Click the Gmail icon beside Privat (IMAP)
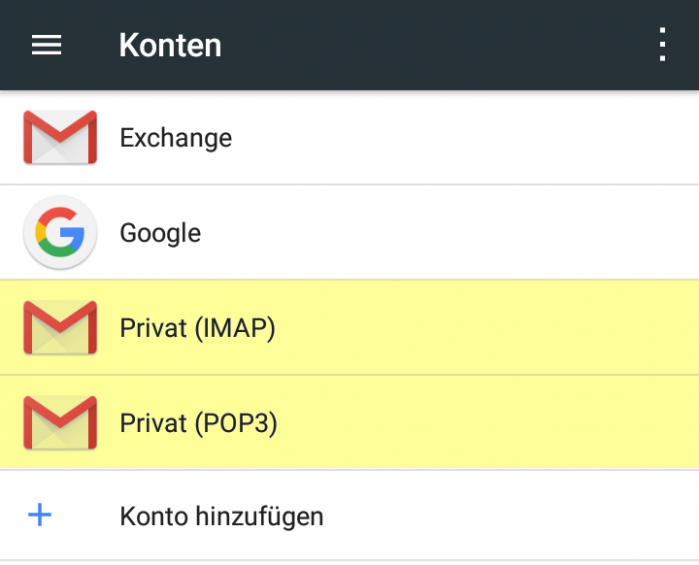The height and width of the screenshot is (565, 699). pos(60,328)
